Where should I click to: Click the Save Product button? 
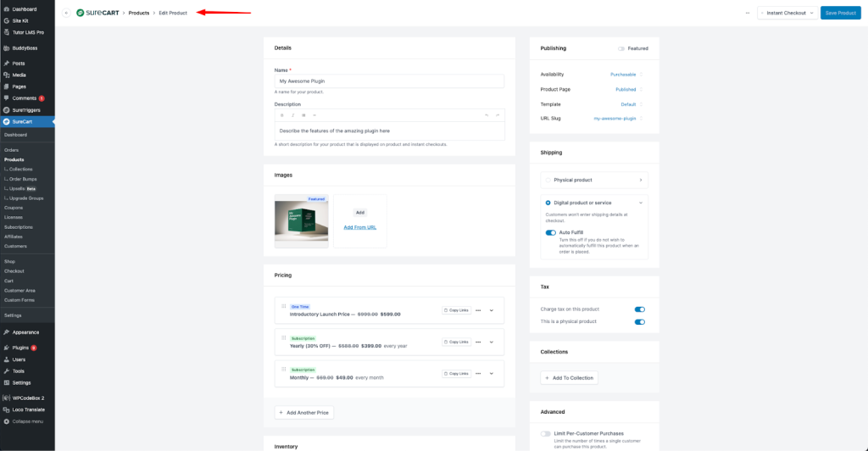point(840,13)
